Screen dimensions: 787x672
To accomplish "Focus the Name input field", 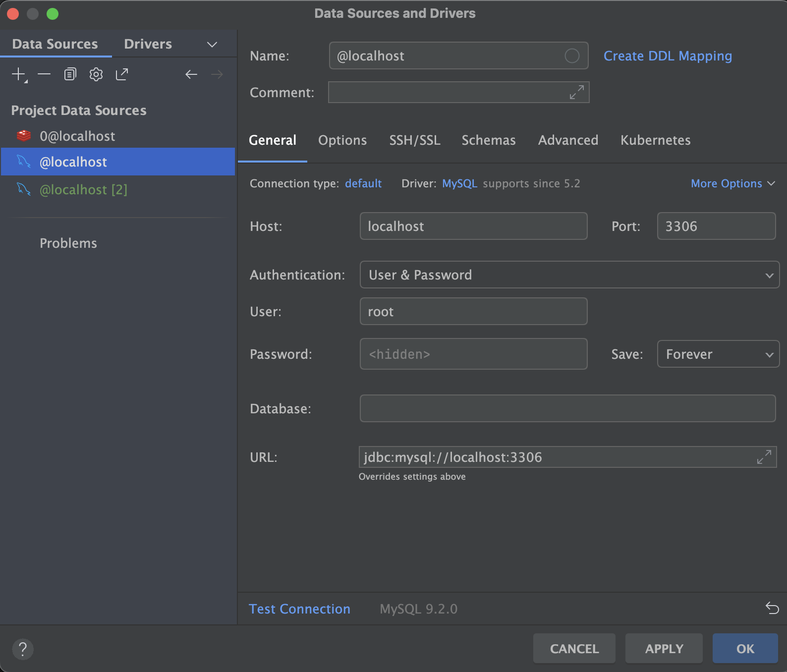I will [458, 56].
